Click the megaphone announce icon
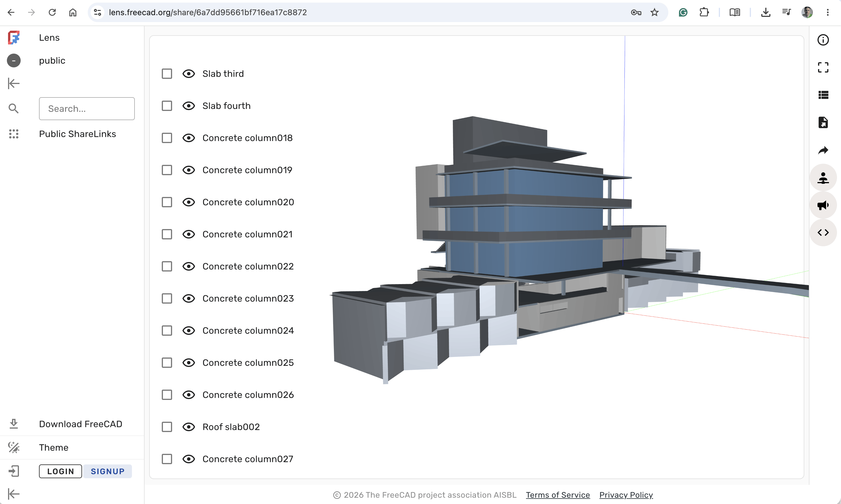Screen dimensions: 841x504 [823, 205]
